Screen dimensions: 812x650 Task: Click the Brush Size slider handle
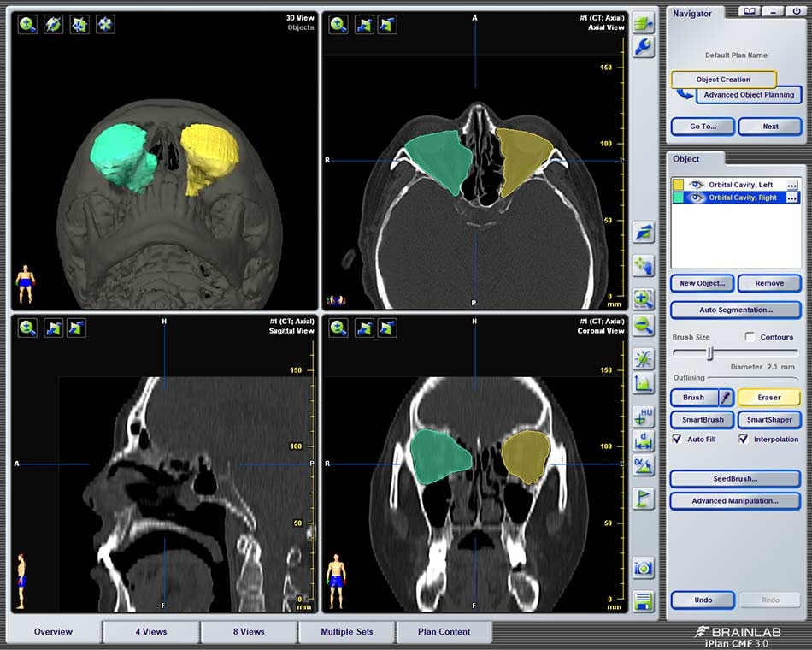[709, 353]
